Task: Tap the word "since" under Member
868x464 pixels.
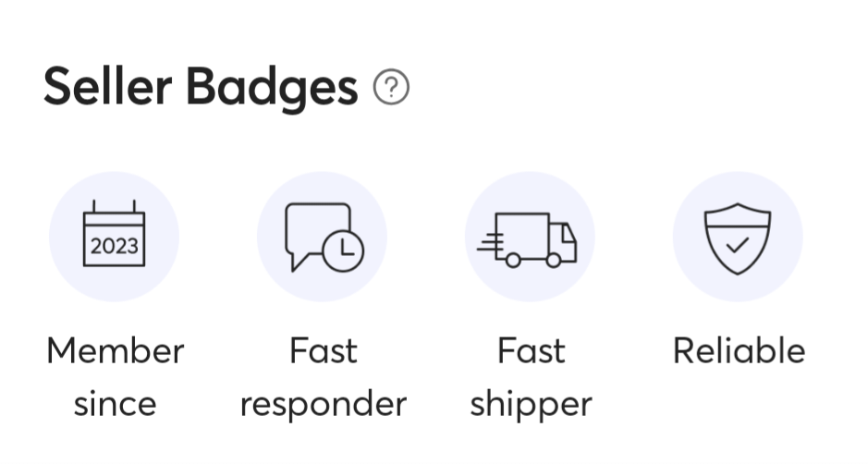Action: click(115, 404)
